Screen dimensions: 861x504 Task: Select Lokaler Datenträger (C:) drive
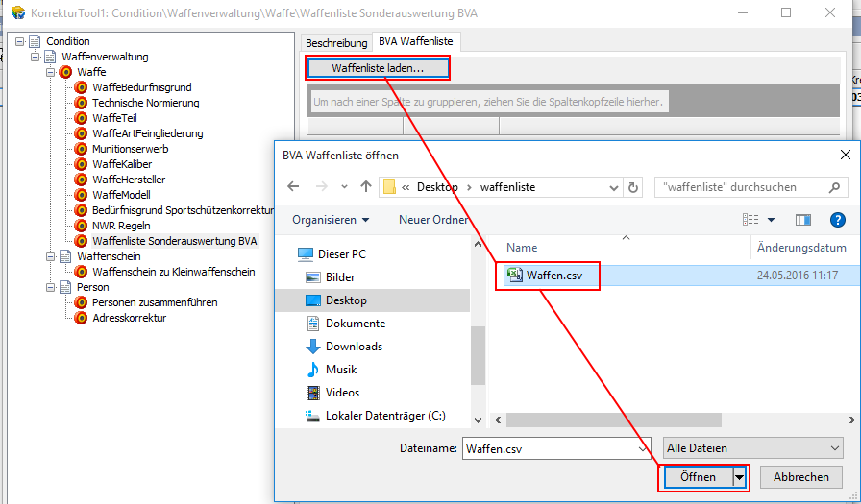tap(384, 416)
